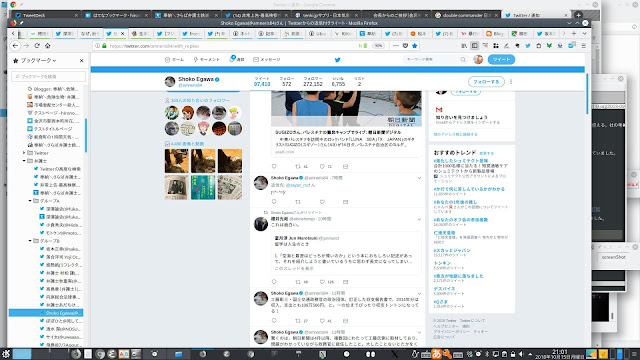Open the dropdown arrow on the retweeted tweet

click(x=419, y=219)
